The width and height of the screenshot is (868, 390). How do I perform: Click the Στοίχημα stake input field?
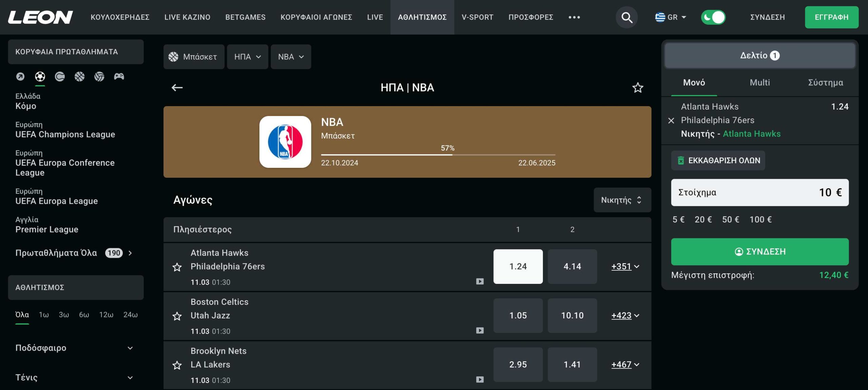pyautogui.click(x=759, y=192)
